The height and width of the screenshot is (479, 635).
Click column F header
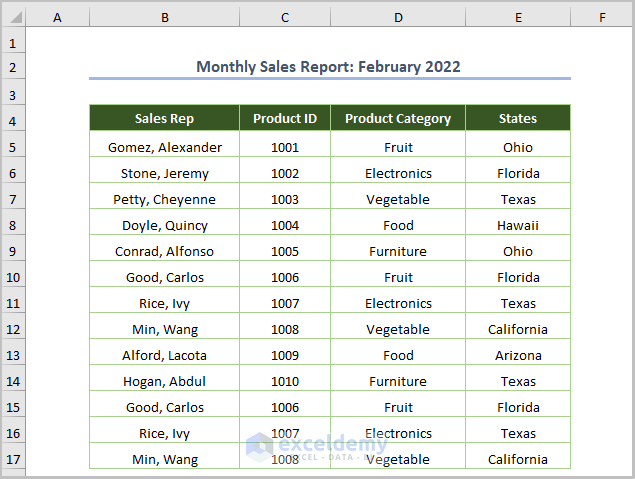coord(602,18)
